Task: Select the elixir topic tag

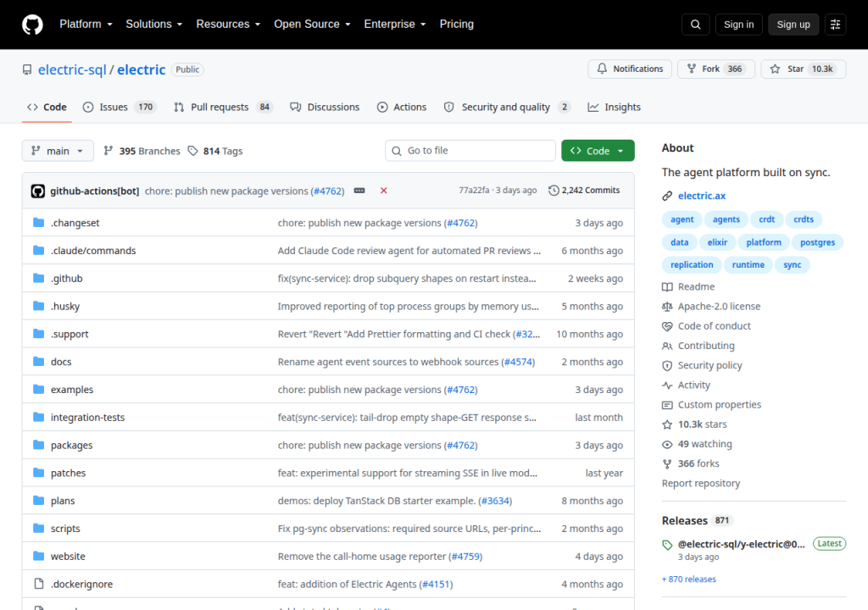Action: pyautogui.click(x=717, y=242)
